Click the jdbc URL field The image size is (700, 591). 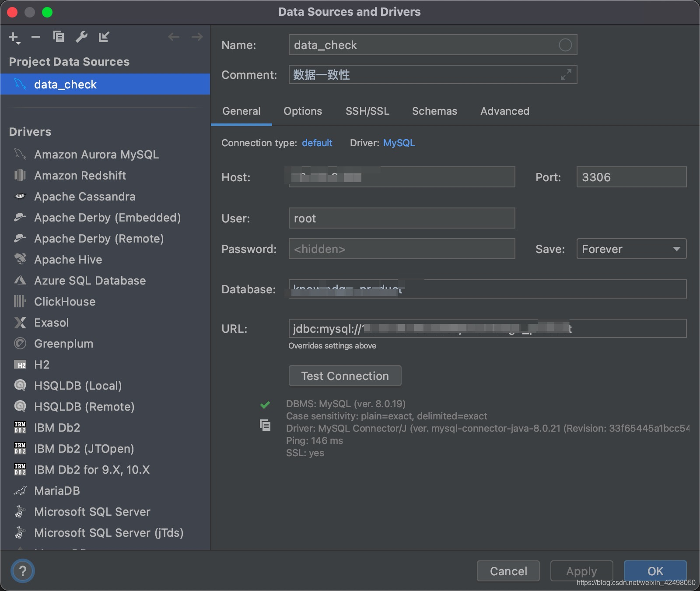click(487, 328)
